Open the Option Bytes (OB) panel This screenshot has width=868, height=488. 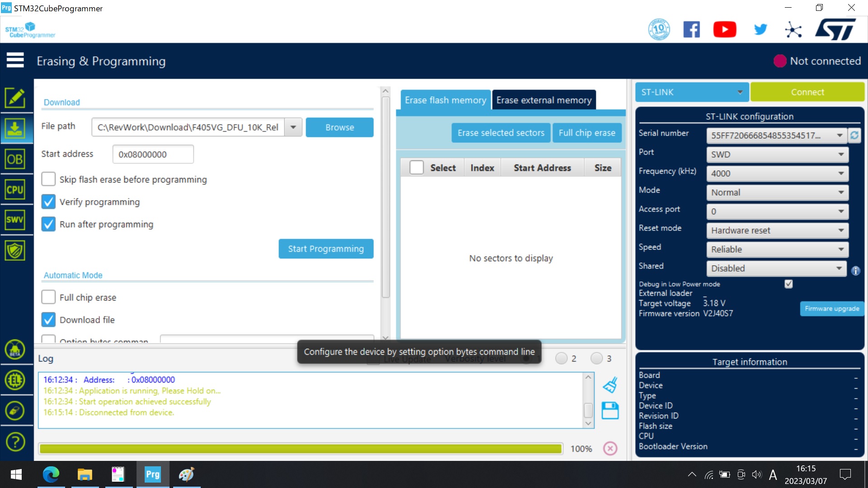click(15, 159)
